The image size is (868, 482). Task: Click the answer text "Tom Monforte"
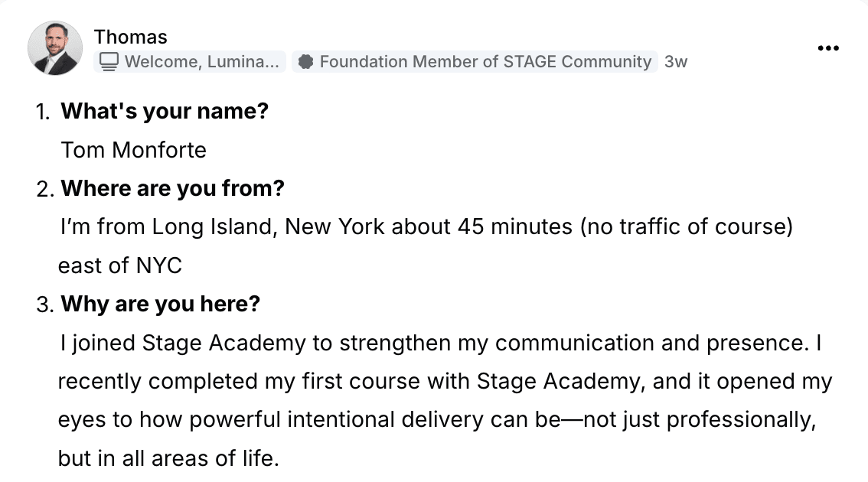[134, 149]
